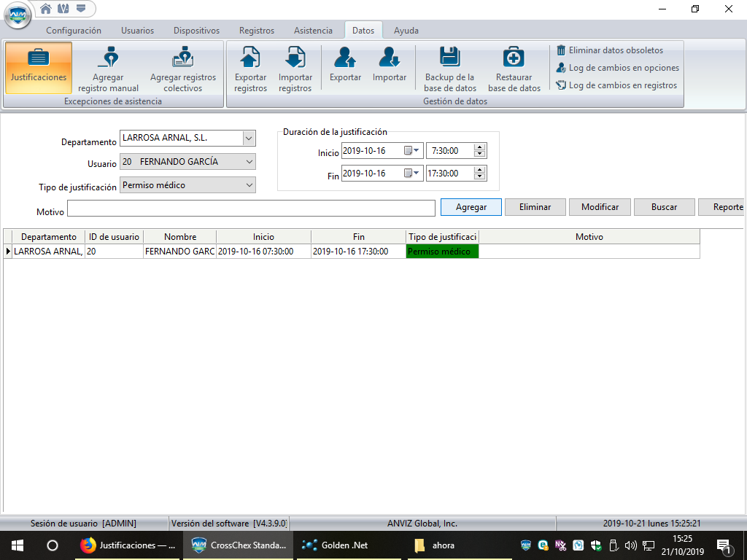Click the Inicio column header
This screenshot has height=560, width=747.
click(263, 237)
